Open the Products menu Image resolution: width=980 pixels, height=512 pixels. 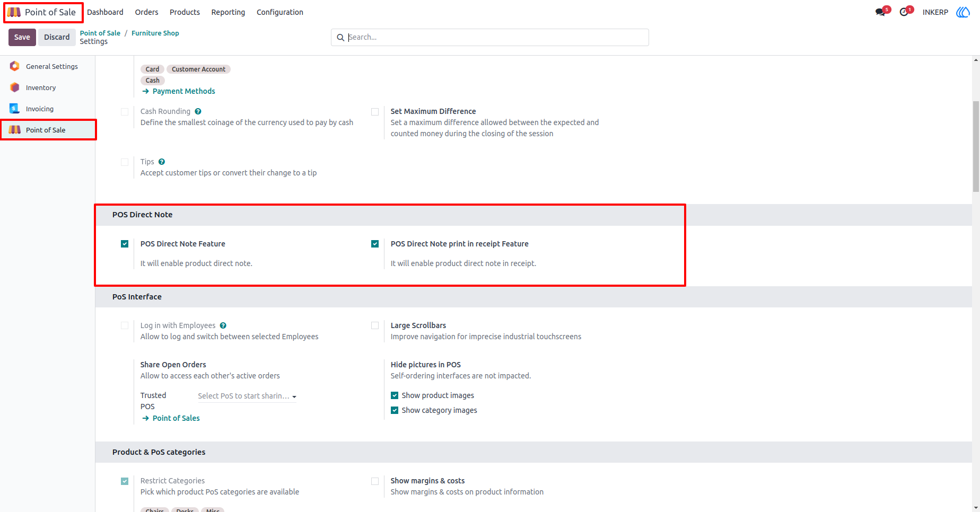pyautogui.click(x=185, y=12)
